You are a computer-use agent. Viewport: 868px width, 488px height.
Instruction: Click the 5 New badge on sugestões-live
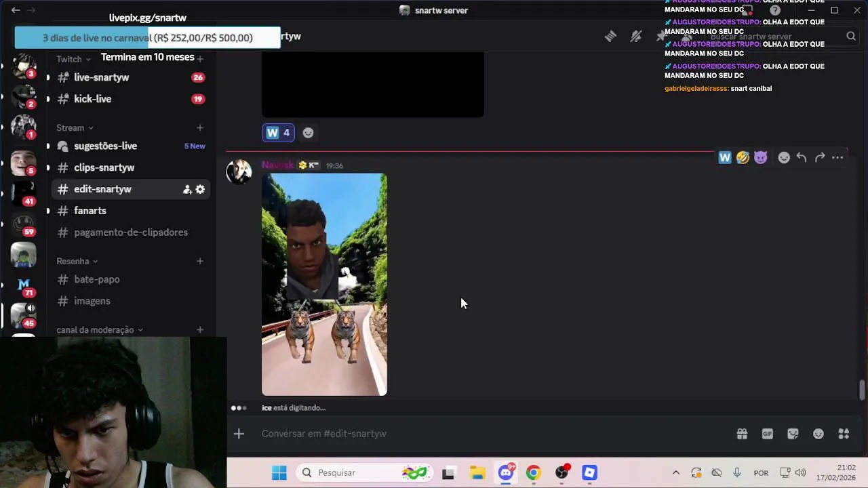tap(195, 146)
